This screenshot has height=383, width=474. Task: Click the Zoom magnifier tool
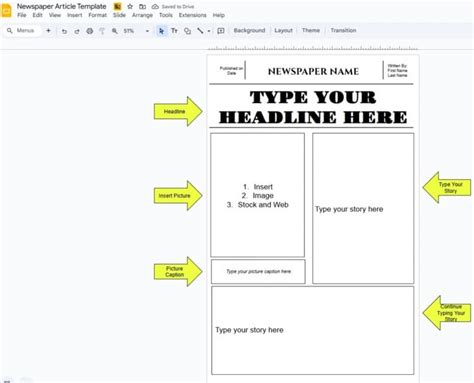pos(115,31)
